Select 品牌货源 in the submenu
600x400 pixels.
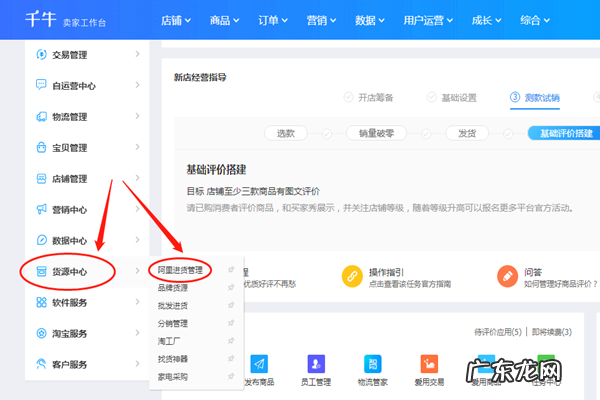tap(173, 288)
